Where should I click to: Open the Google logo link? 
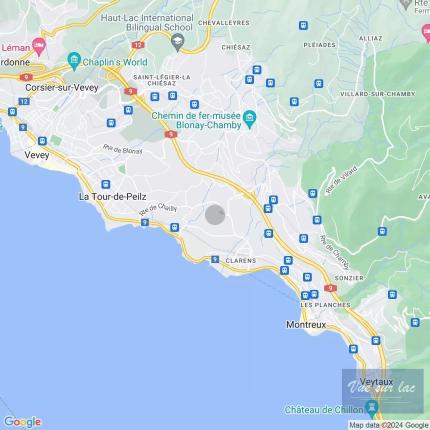(22, 422)
